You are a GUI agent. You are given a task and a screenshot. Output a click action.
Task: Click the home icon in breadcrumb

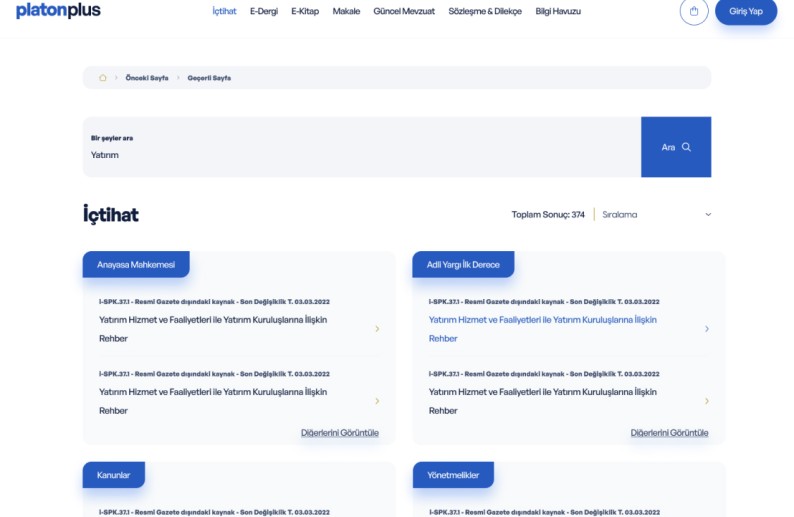(x=103, y=78)
